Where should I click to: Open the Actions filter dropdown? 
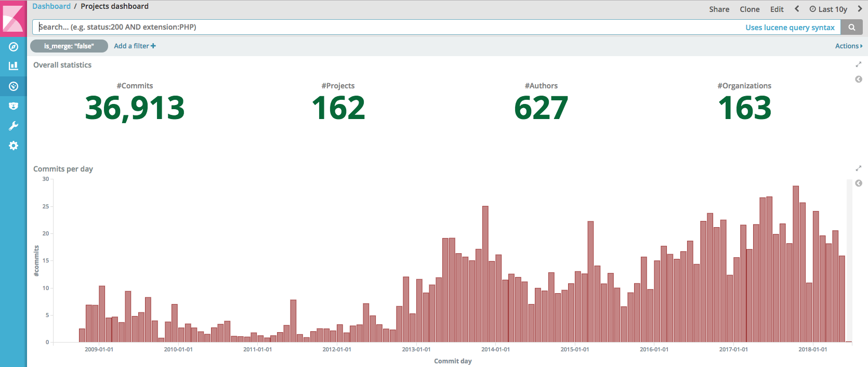[848, 46]
